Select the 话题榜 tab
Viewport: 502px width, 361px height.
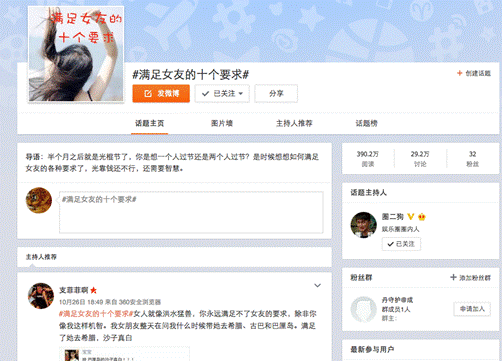click(x=366, y=123)
